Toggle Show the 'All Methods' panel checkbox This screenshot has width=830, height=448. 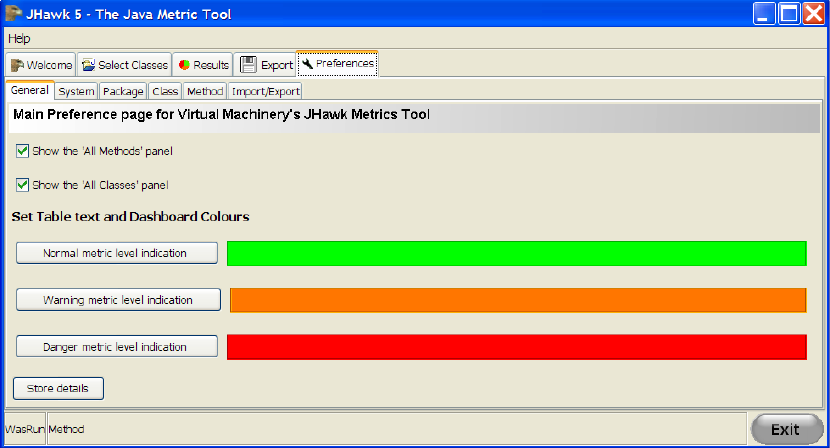click(x=22, y=151)
